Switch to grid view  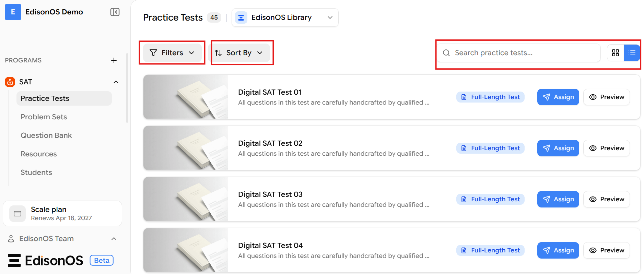[x=616, y=53]
